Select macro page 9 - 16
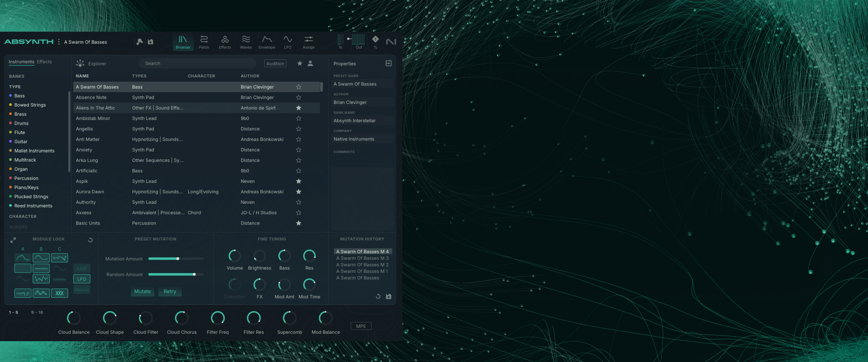This screenshot has width=868, height=362. (x=37, y=312)
